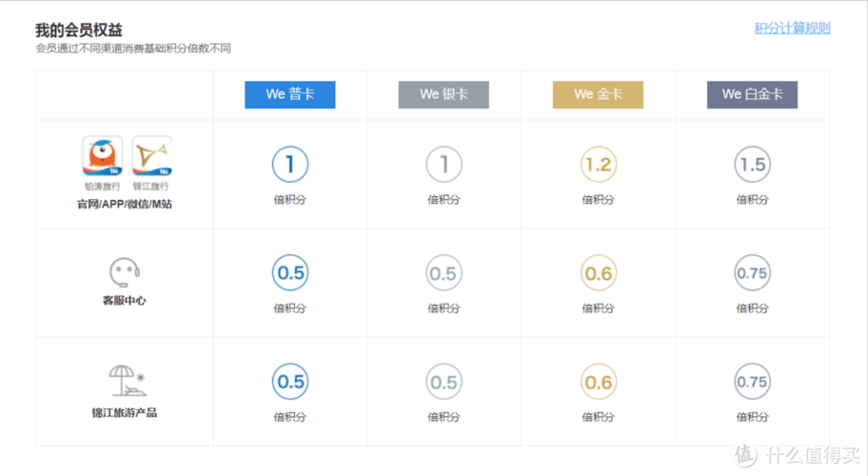Screen dimensions: 868x476
Task: Select the We 普卡 card button
Action: pyautogui.click(x=290, y=94)
